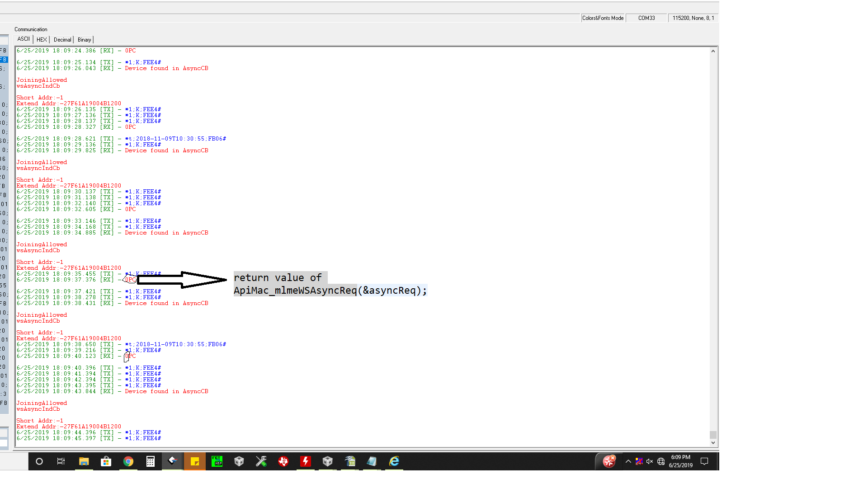Viewport: 868px width, 488px height.
Task: Open the FET MSP taskbar application
Action: pos(217,461)
